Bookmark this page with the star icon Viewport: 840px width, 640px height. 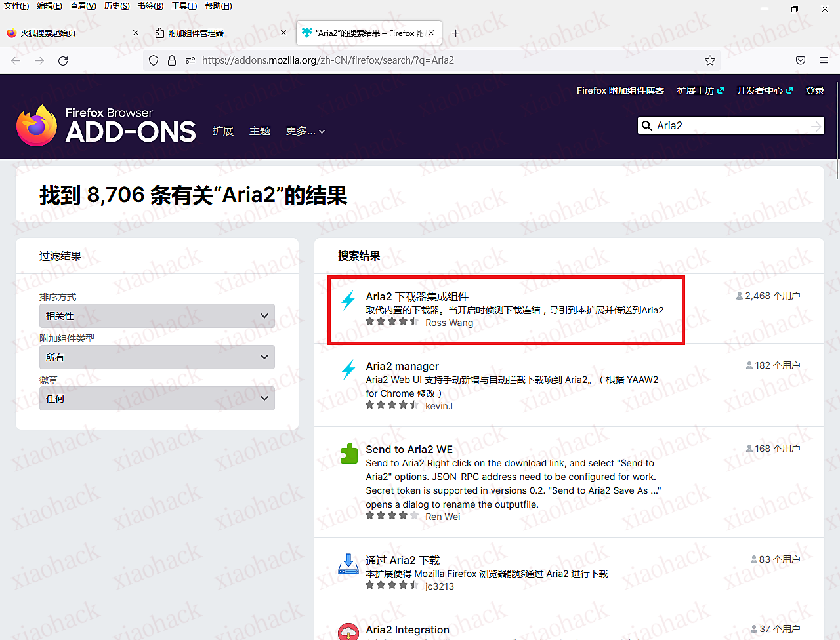[x=710, y=60]
